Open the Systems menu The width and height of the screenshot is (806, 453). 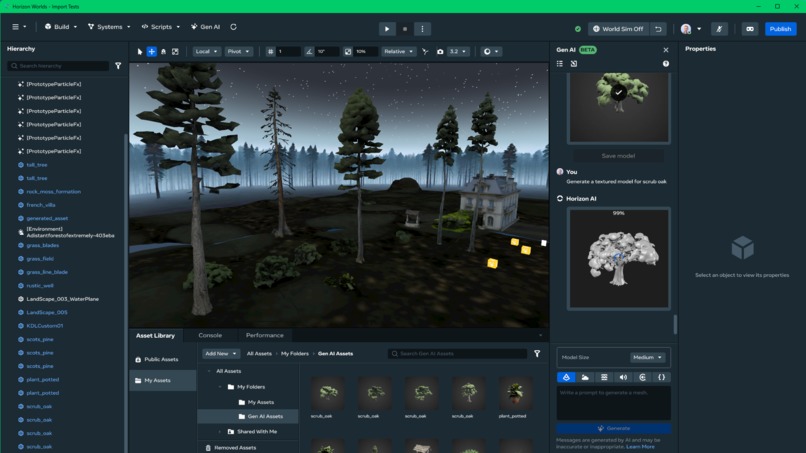coord(109,27)
